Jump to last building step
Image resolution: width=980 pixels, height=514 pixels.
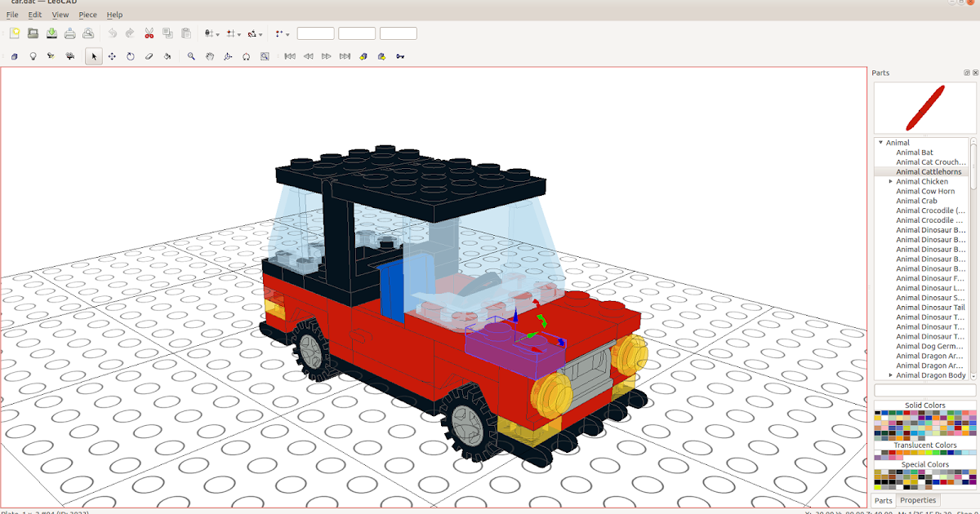coord(345,56)
